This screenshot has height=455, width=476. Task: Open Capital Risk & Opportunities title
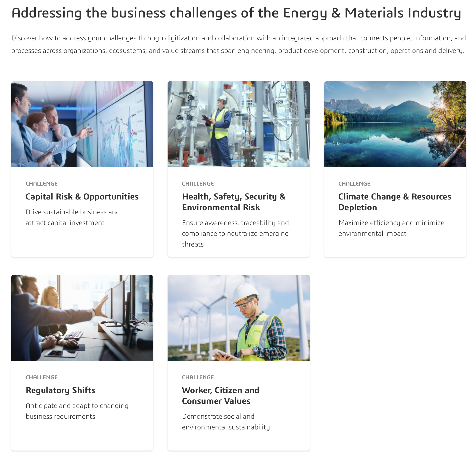click(x=82, y=196)
